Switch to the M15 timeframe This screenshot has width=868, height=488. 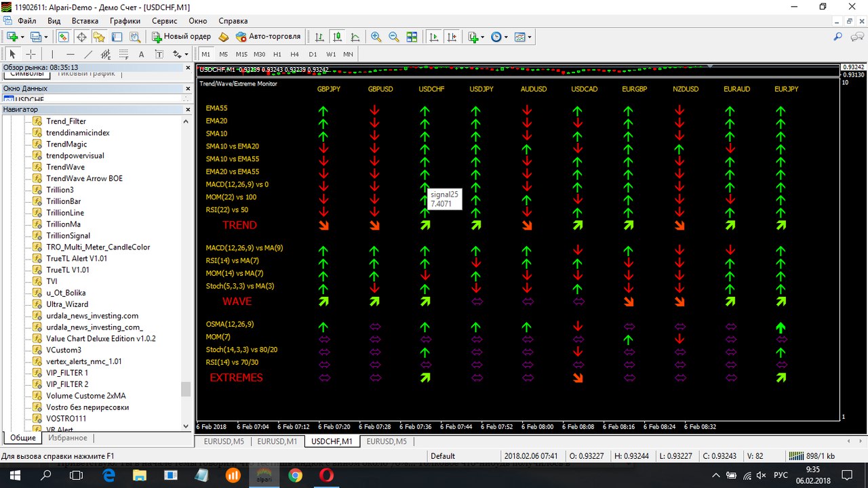[x=241, y=54]
